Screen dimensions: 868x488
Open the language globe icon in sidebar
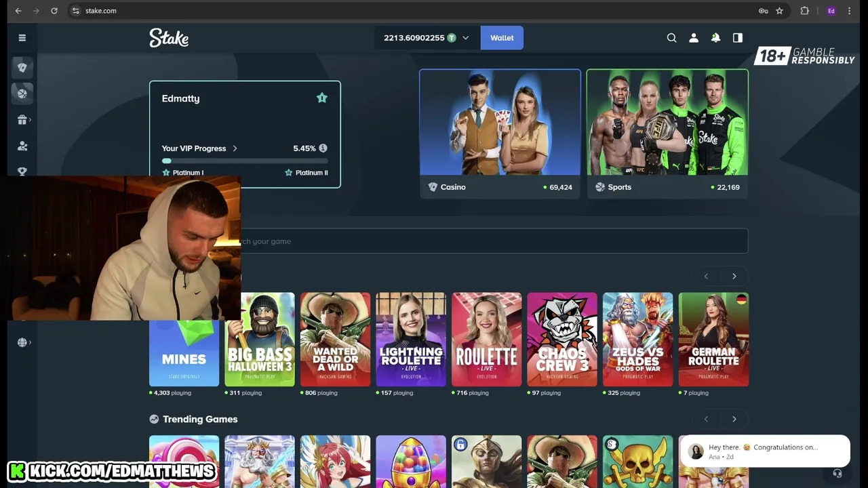coord(22,342)
